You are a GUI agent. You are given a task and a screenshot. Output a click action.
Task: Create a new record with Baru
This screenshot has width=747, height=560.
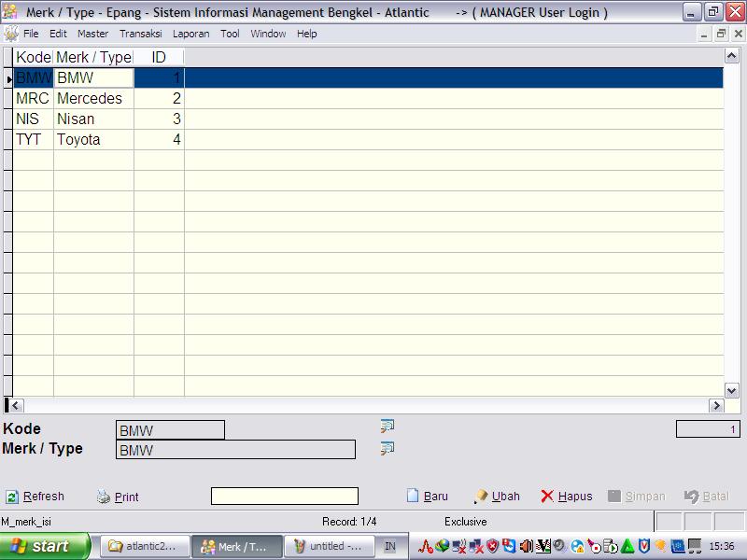tap(428, 497)
